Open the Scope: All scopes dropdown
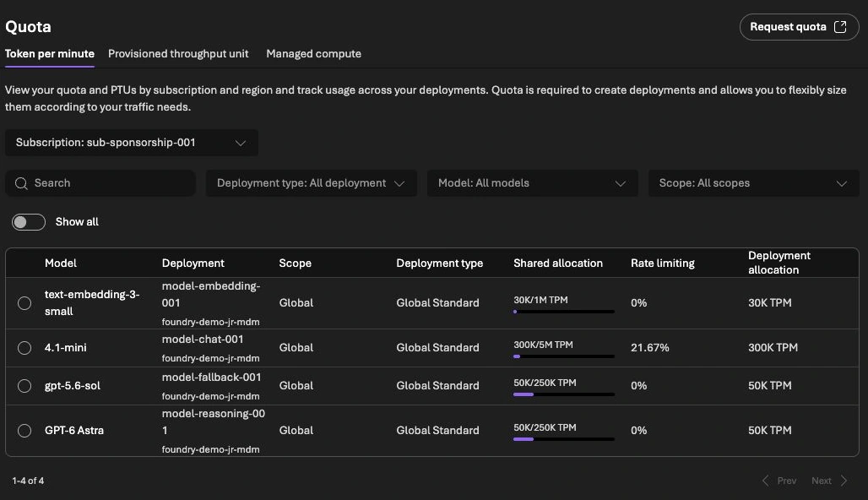This screenshot has width=868, height=500. coord(753,183)
